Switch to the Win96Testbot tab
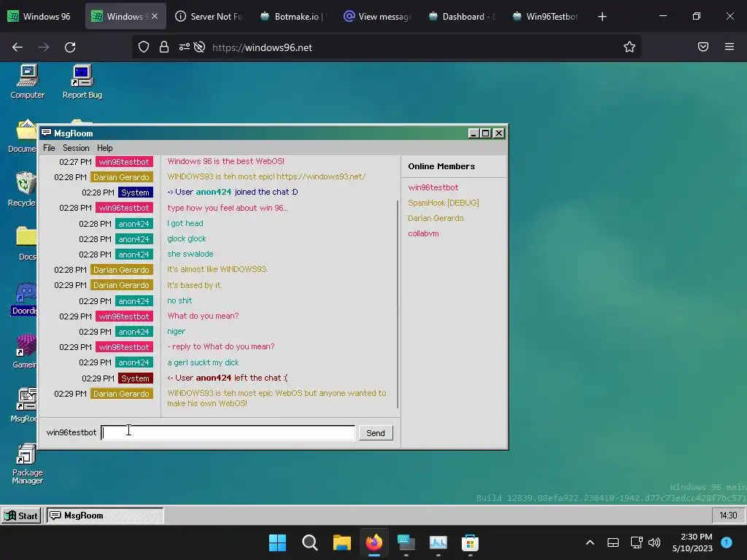Image resolution: width=747 pixels, height=560 pixels. coord(546,17)
